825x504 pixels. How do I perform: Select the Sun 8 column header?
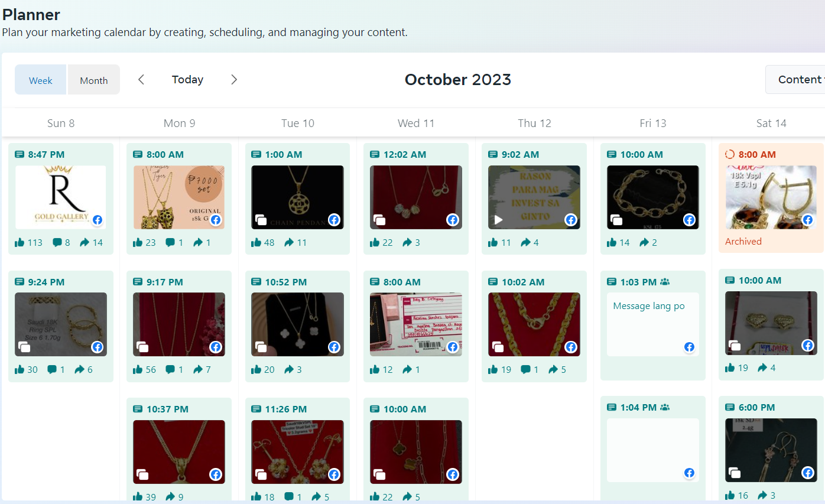(x=61, y=123)
